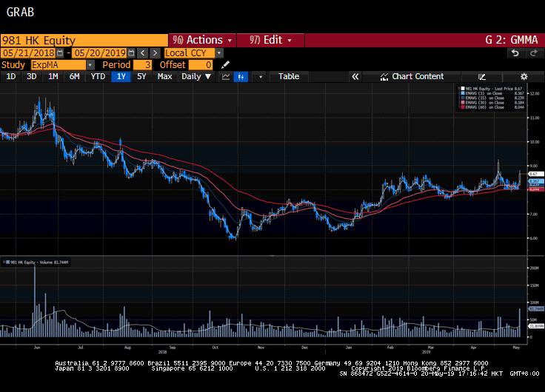Open chart settings gear icon
The width and height of the screenshot is (545, 392).
[x=524, y=76]
